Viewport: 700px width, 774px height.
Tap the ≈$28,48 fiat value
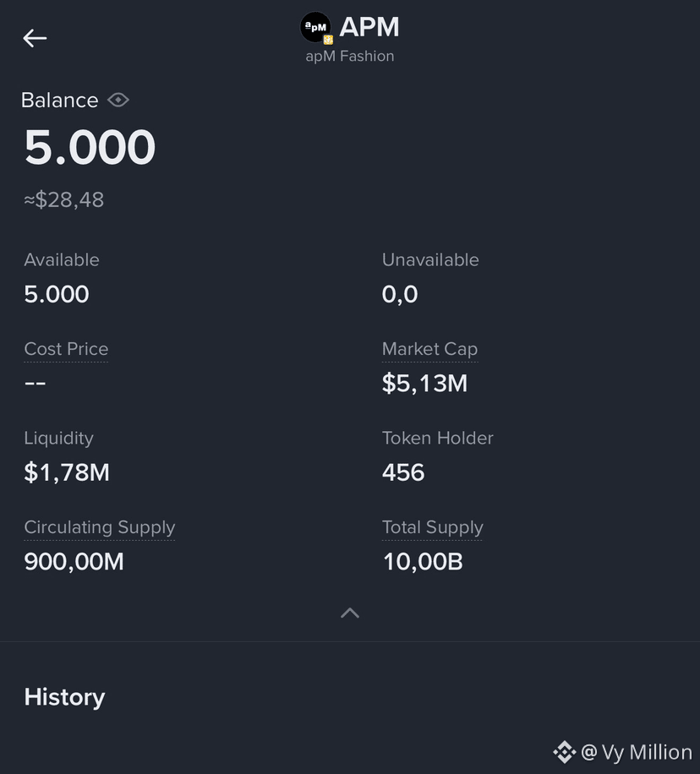(x=64, y=200)
